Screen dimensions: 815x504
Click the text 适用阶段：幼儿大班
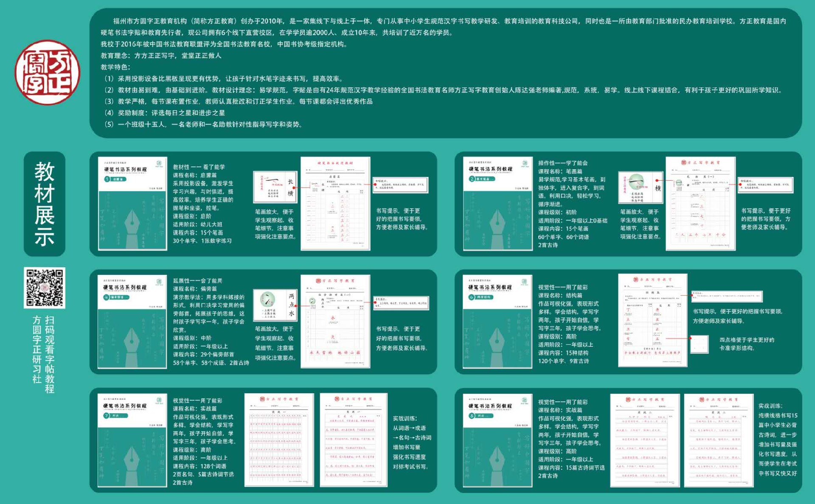pyautogui.click(x=197, y=224)
